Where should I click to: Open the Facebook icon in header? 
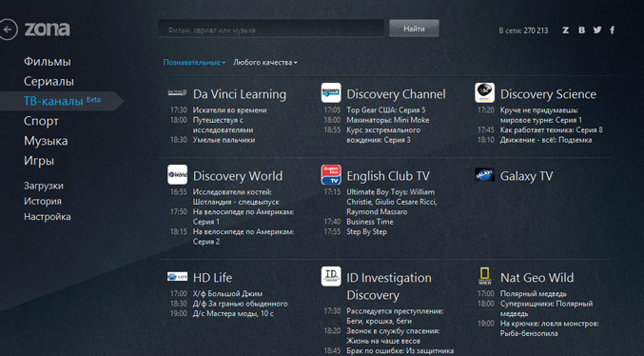613,30
